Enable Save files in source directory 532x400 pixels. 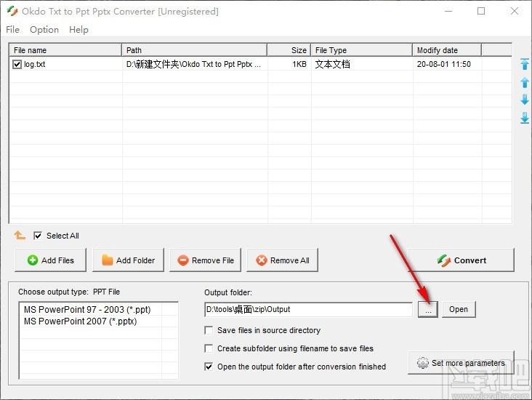click(x=209, y=330)
